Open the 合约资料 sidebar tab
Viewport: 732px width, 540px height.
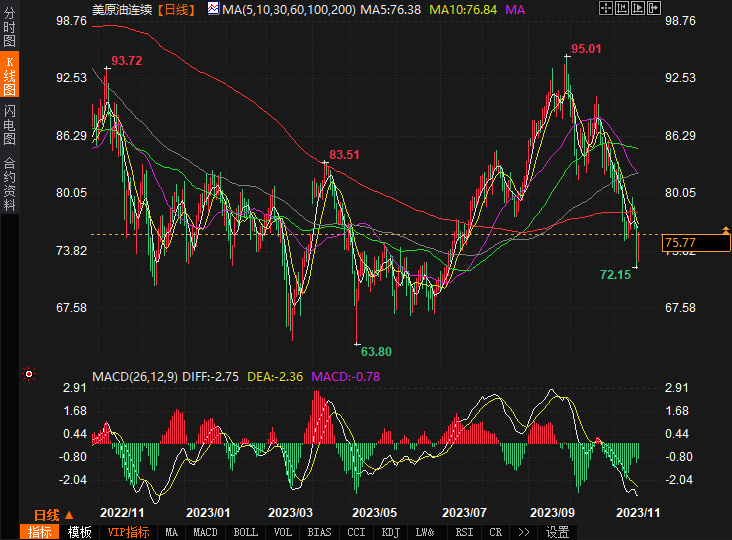9,183
